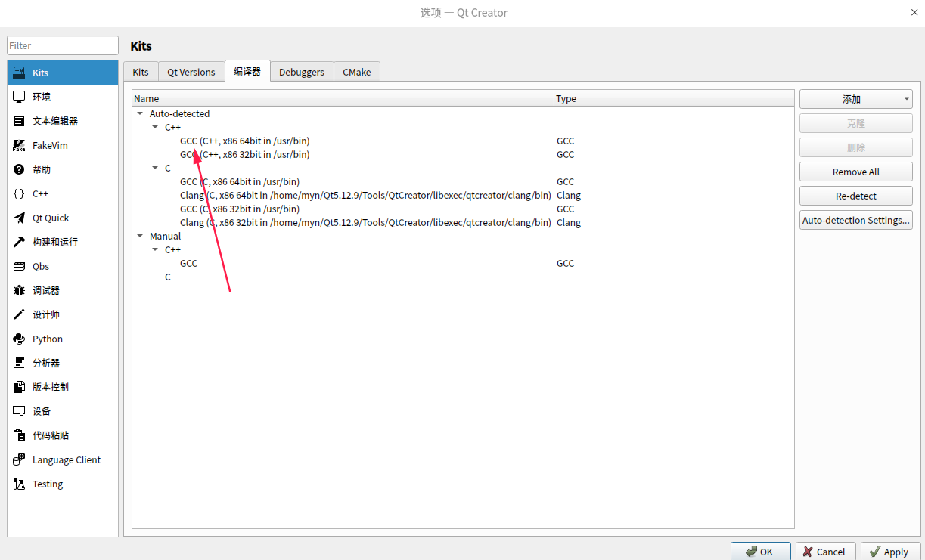Collapse the Manual tree node
Screen dimensions: 925x560
[x=140, y=236]
